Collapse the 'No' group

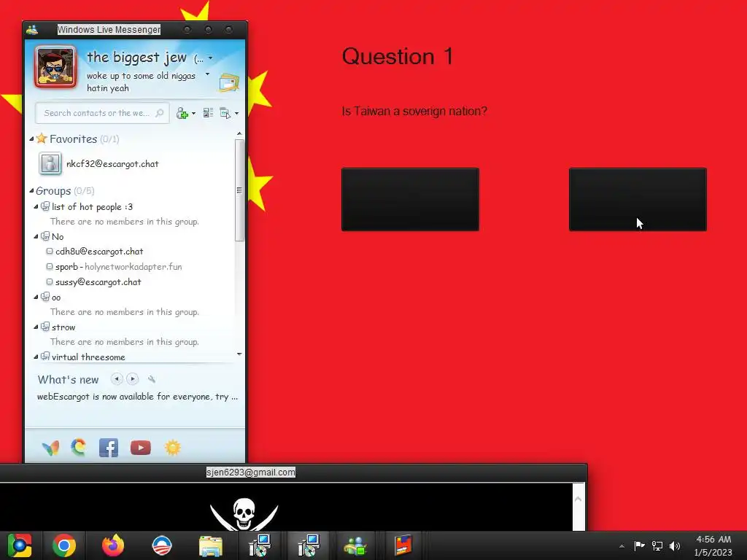36,237
